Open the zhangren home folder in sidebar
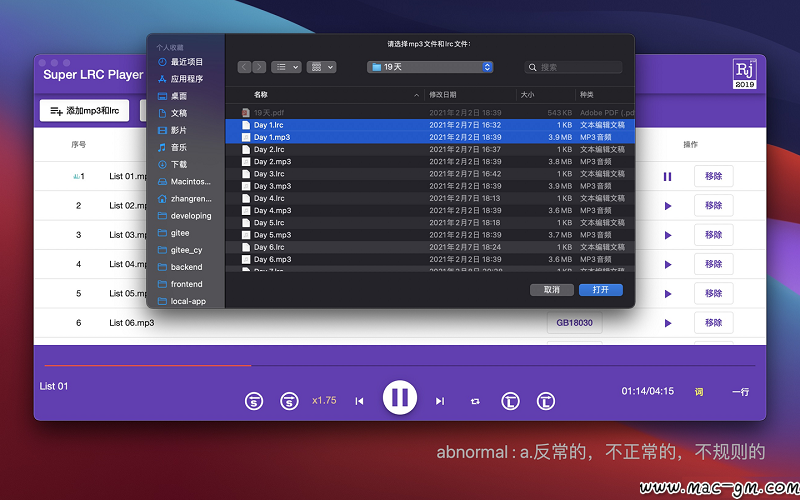The height and width of the screenshot is (500, 800). [186, 198]
